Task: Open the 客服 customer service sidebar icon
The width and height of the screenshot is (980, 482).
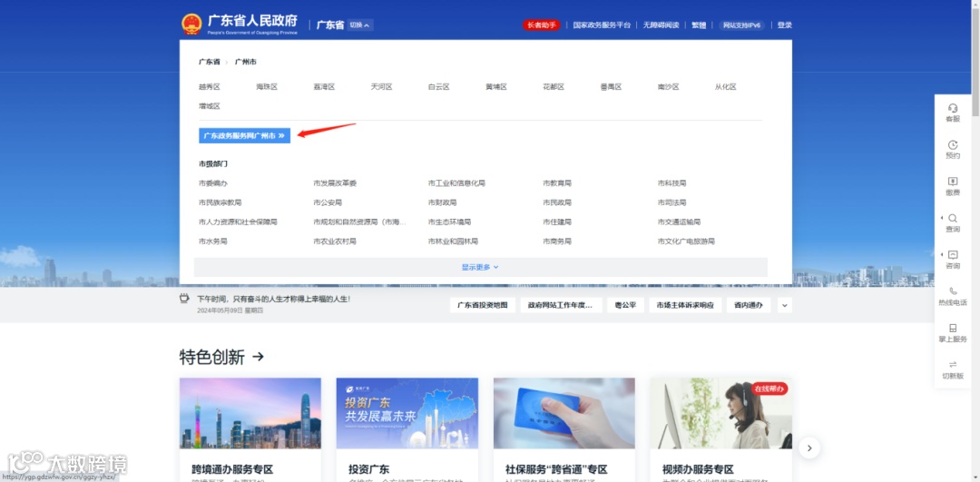Action: pyautogui.click(x=953, y=113)
